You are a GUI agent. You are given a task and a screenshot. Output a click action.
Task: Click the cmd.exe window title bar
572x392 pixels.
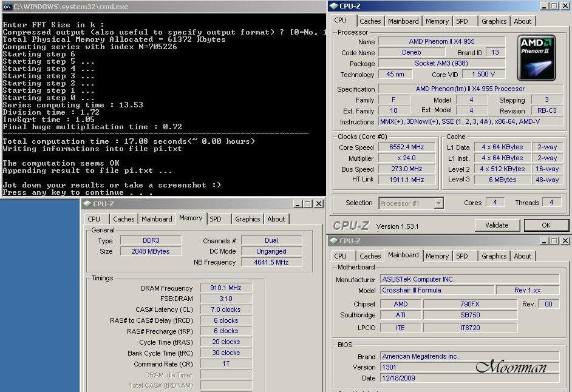[163, 7]
